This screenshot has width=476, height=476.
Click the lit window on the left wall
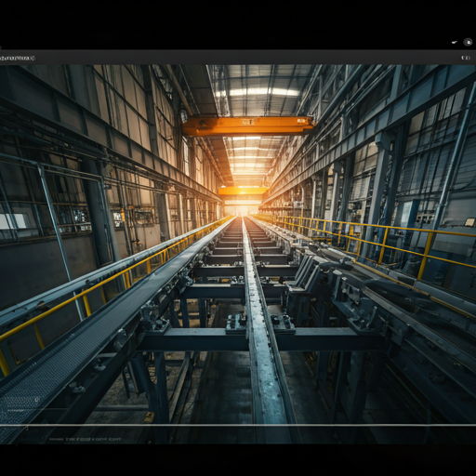click(12, 221)
